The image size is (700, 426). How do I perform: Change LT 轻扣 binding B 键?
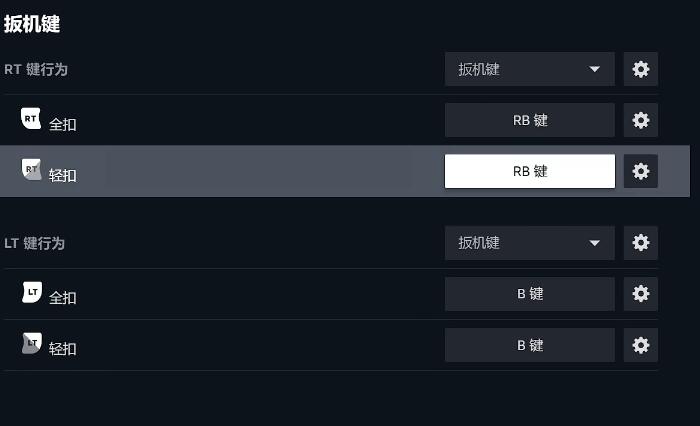[529, 345]
